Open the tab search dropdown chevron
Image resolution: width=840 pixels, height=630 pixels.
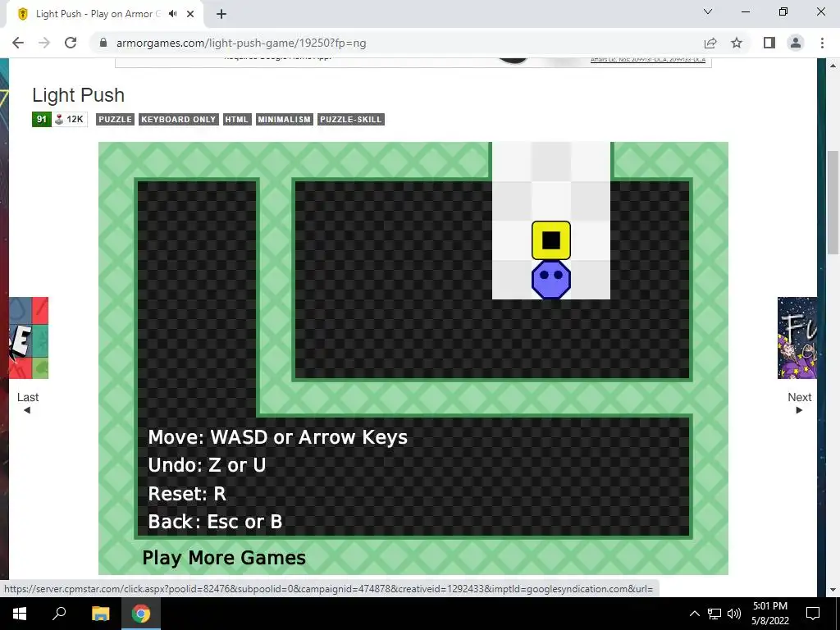click(708, 11)
